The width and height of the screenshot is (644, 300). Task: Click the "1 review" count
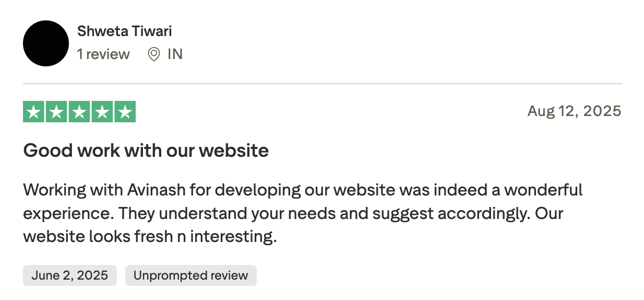point(103,54)
